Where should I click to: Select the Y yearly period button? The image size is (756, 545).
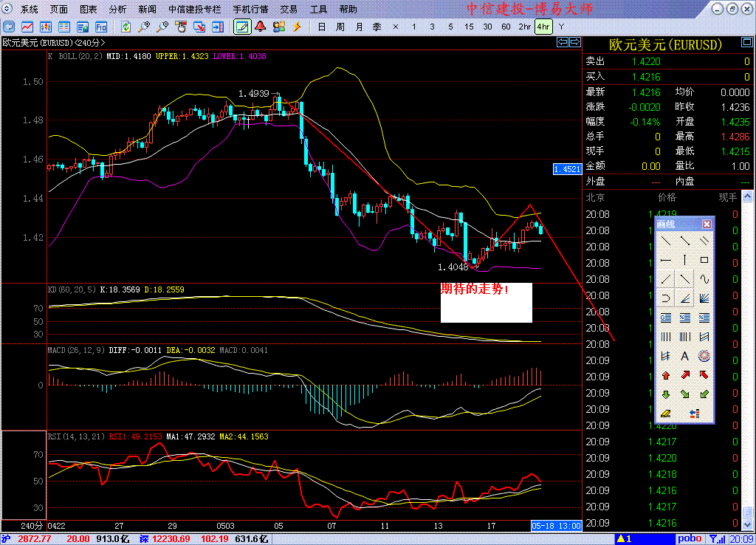click(561, 27)
